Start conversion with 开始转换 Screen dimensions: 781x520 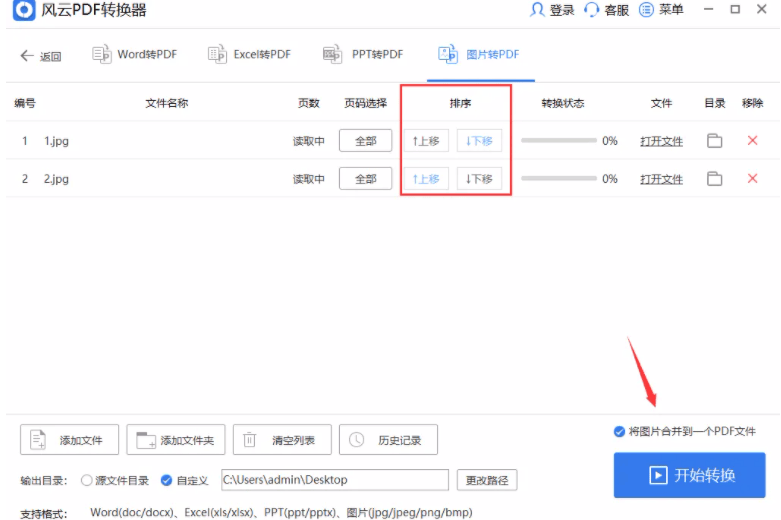tap(689, 475)
